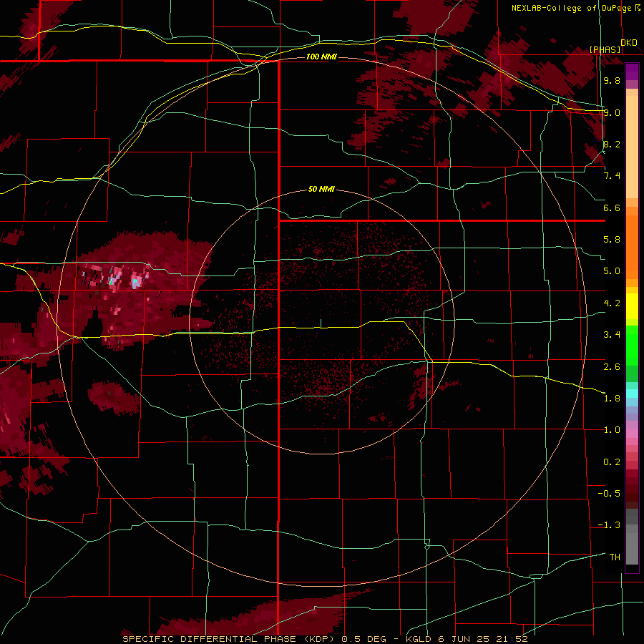This screenshot has height=644, width=644.
Task: Select the 9.8 value on the scale
Action: (x=612, y=80)
